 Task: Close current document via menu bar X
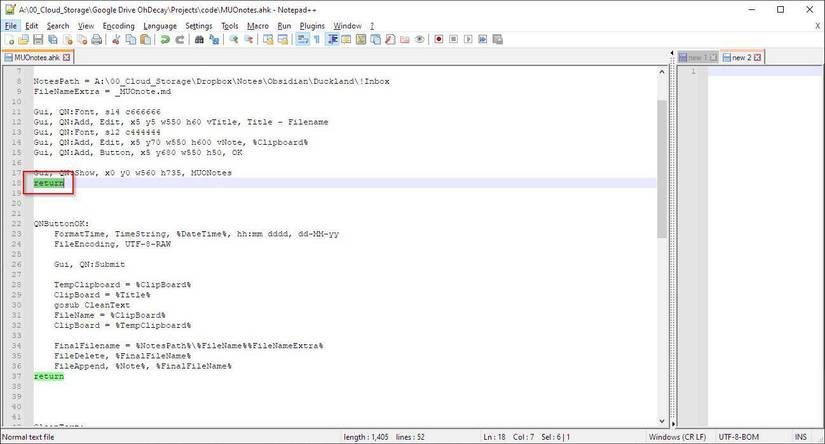coord(818,26)
